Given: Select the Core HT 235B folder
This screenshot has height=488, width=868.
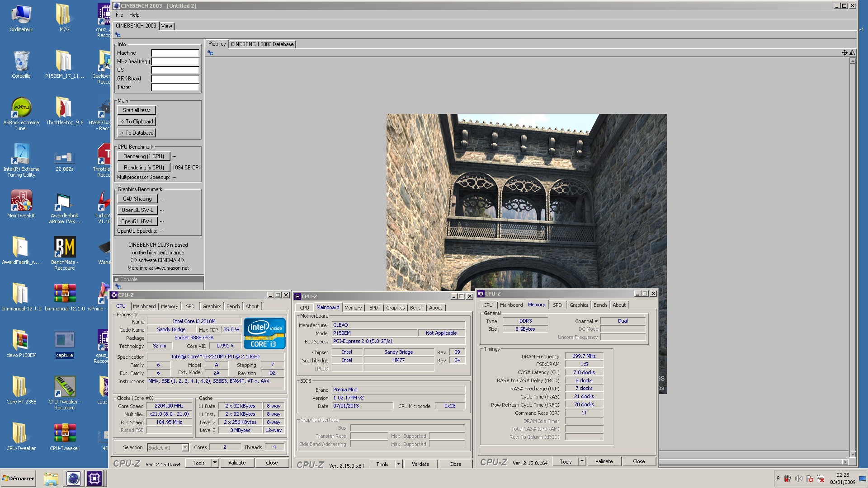Looking at the screenshot, I should point(21,390).
